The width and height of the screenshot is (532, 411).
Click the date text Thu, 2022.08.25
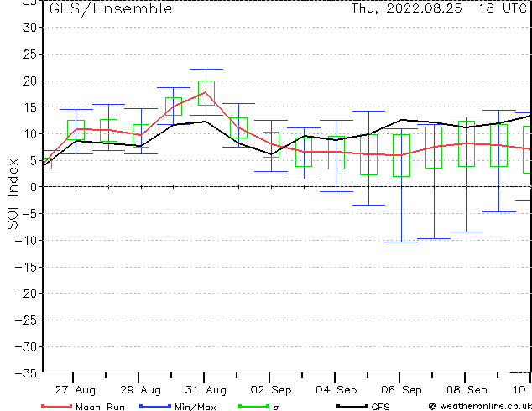point(406,8)
